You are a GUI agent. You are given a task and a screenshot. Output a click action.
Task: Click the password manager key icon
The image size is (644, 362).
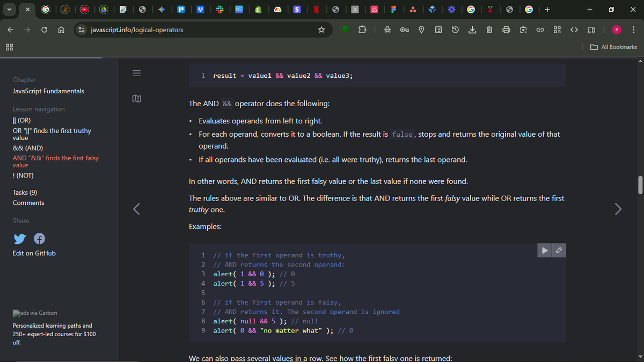pos(405,29)
